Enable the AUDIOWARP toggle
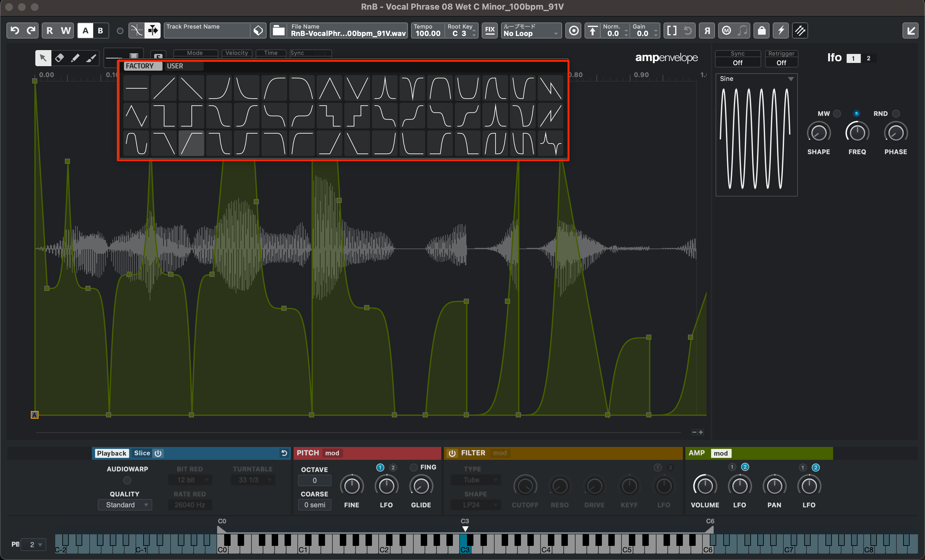Image resolution: width=925 pixels, height=560 pixels. click(127, 480)
